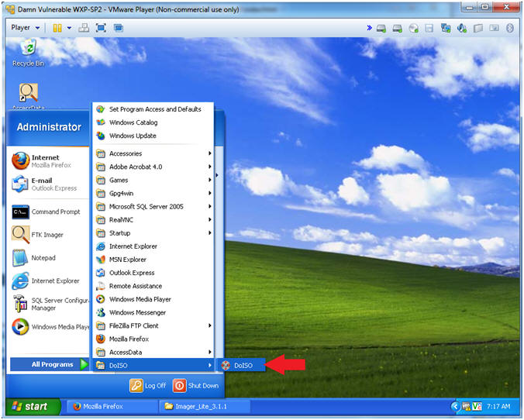Expand Microsoft SQL Server 2005 submenu
This screenshot has height=420, width=524.
pos(153,206)
